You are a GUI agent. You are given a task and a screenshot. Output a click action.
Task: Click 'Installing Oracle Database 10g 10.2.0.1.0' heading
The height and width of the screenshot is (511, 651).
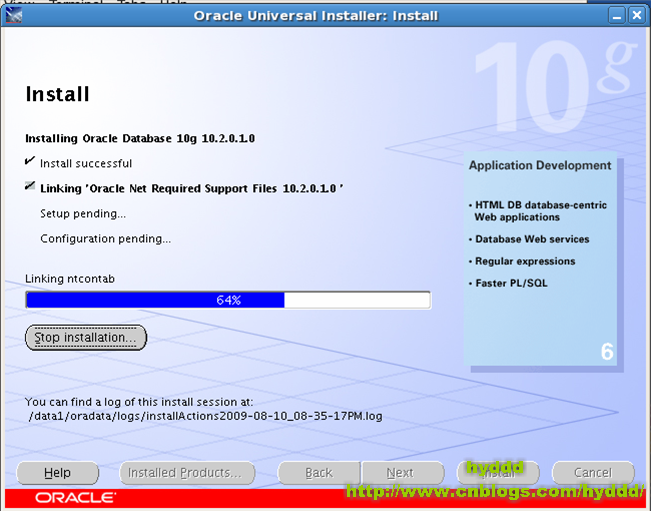pyautogui.click(x=140, y=139)
